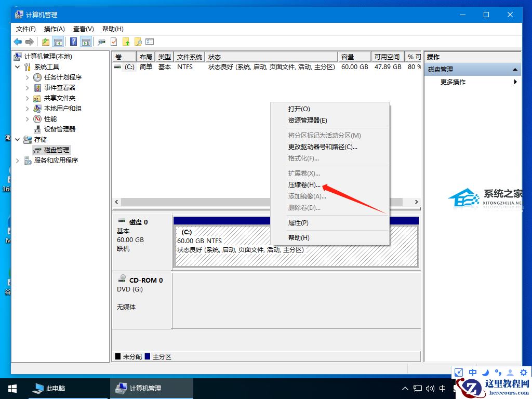Expand the 共享文件夹 branch arrow

coord(28,98)
